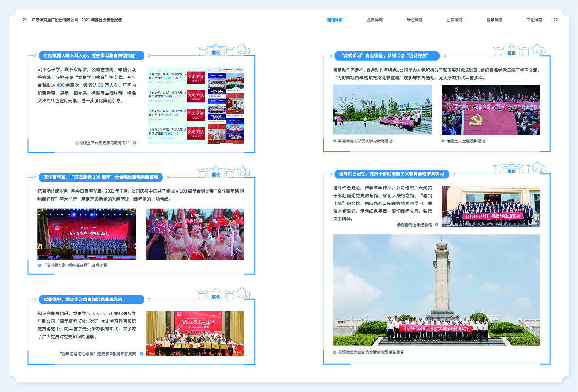
Task: Click the icon before 爱国主义主题观影活动 caption
Action: point(443,141)
